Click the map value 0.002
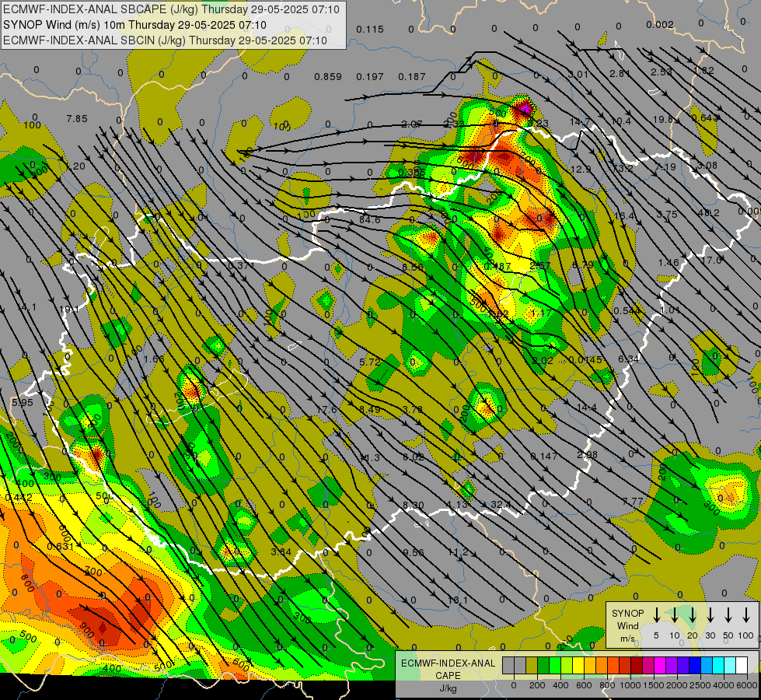This screenshot has width=761, height=700. coord(660,25)
